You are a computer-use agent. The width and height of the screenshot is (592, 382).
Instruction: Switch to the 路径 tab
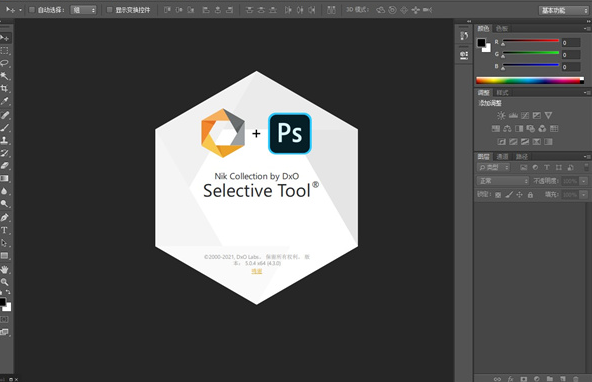click(522, 156)
